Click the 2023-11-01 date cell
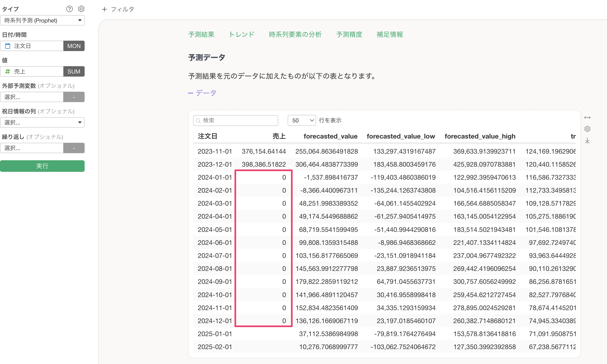 click(215, 151)
